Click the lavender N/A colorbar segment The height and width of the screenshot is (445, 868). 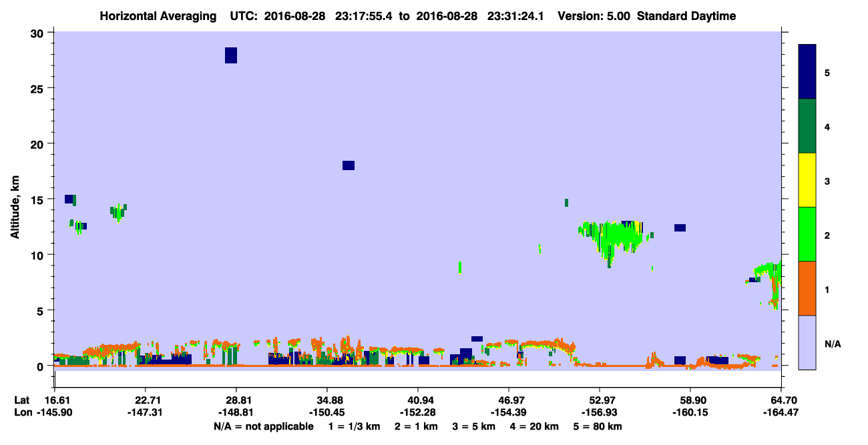(x=807, y=342)
